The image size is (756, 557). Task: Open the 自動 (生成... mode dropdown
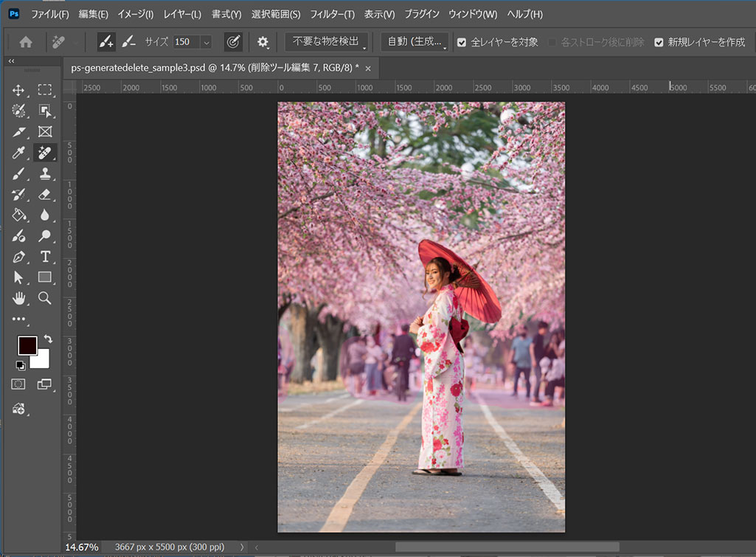(x=415, y=42)
